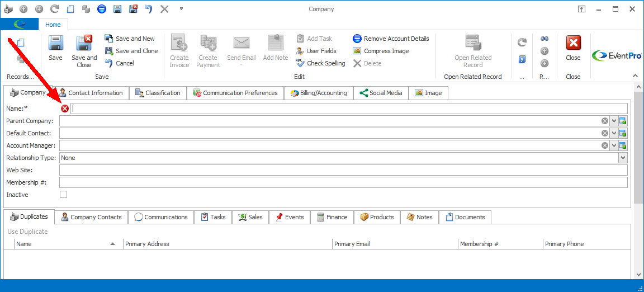Image resolution: width=644 pixels, height=292 pixels.
Task: Open the Classification tab
Action: 158,93
